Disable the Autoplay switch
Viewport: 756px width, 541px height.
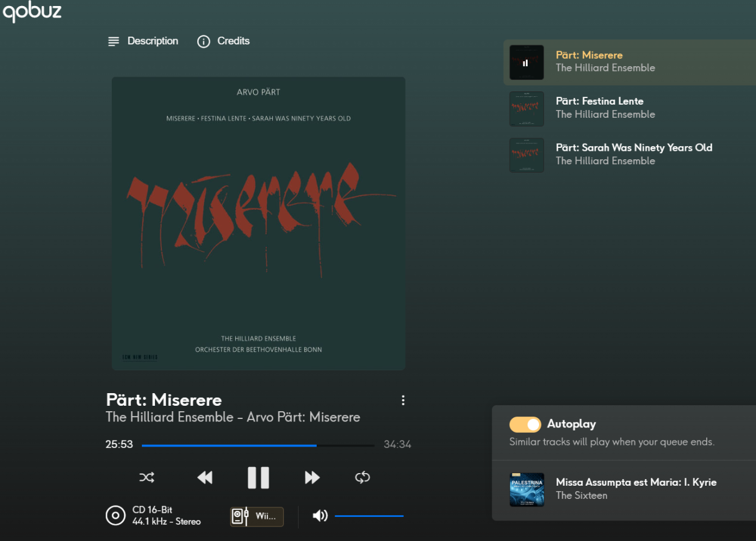[x=525, y=424]
